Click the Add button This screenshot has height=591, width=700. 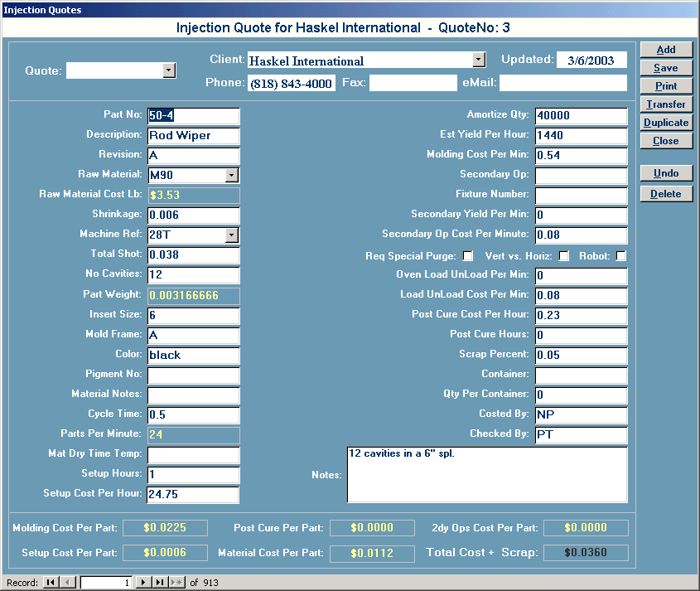666,50
